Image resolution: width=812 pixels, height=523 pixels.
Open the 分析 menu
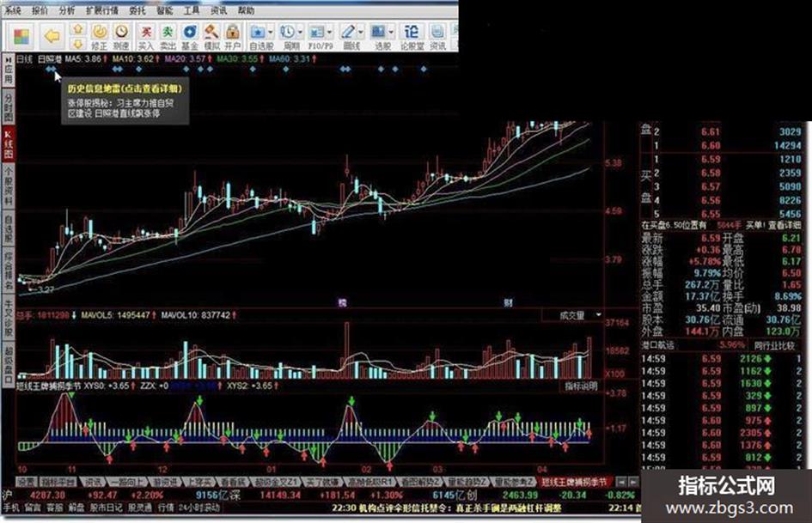pos(67,10)
